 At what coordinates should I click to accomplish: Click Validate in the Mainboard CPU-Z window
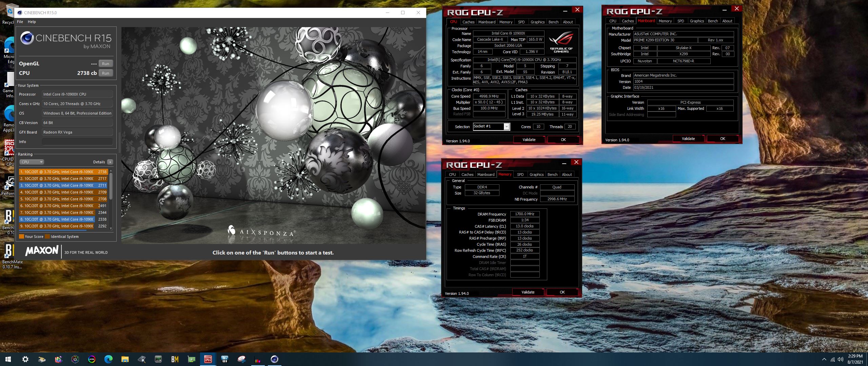[688, 139]
